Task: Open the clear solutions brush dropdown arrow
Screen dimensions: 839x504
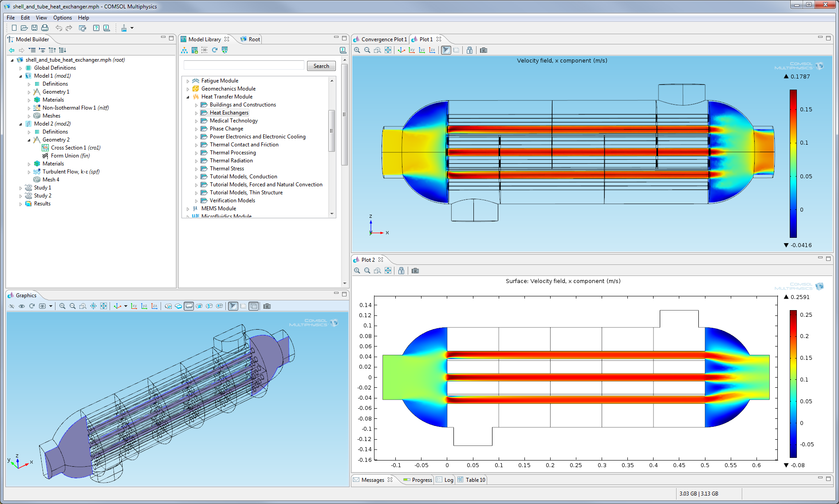Action: point(132,28)
